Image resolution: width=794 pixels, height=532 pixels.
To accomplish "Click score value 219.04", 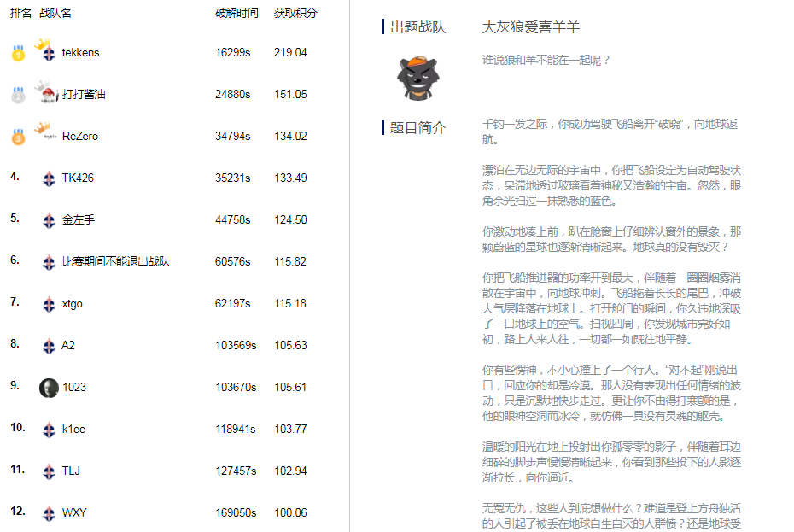I will coord(290,53).
